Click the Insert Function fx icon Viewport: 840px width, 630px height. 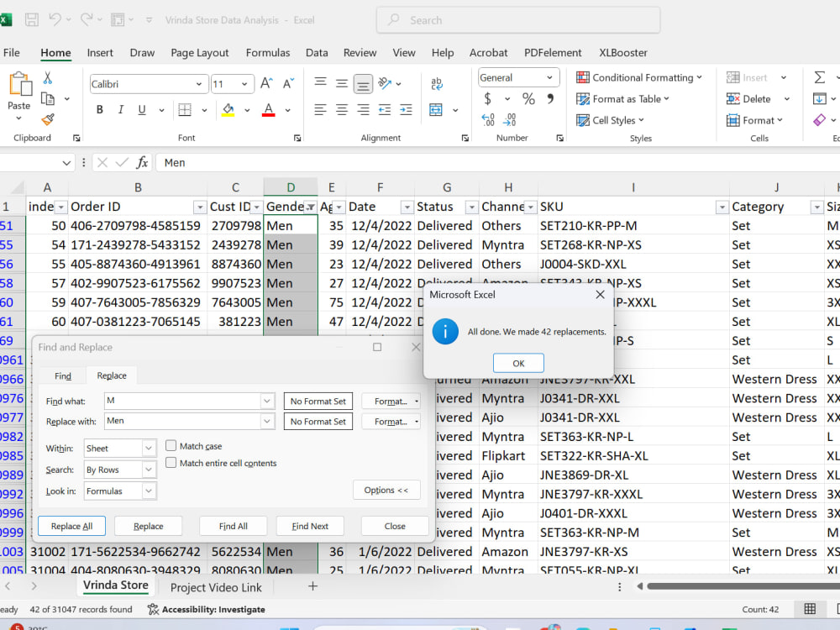point(141,162)
